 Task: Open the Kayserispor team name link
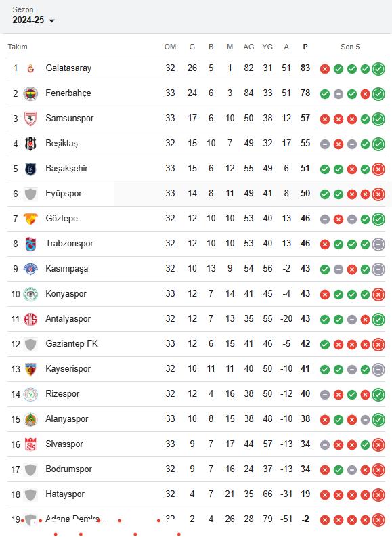click(x=68, y=368)
